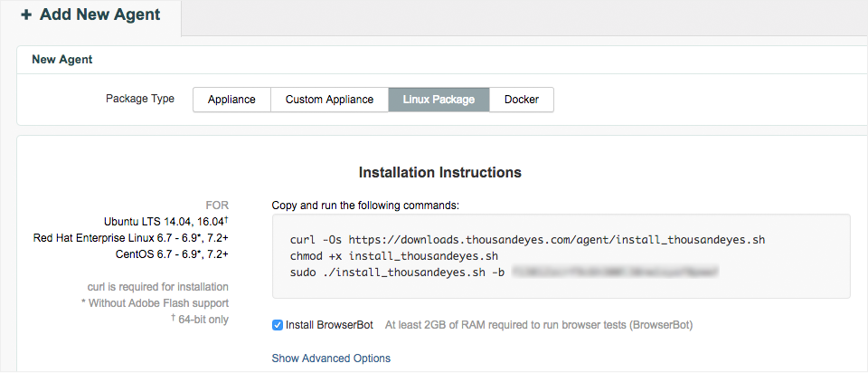
Task: Pick the Docker package type
Action: pos(522,100)
